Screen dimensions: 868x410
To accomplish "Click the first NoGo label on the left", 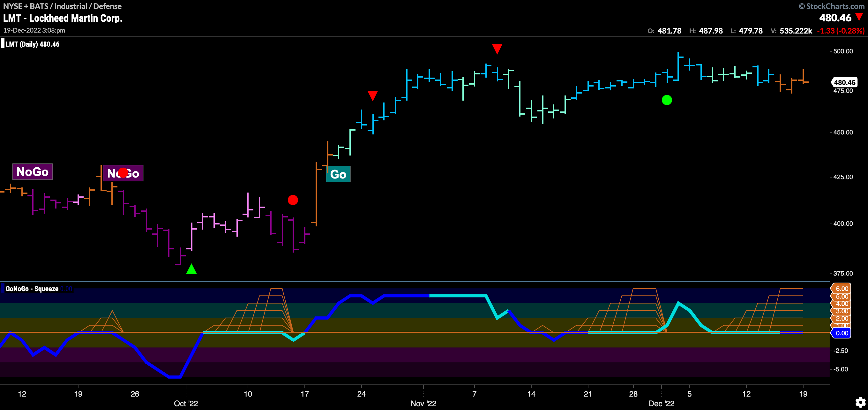I will point(32,171).
